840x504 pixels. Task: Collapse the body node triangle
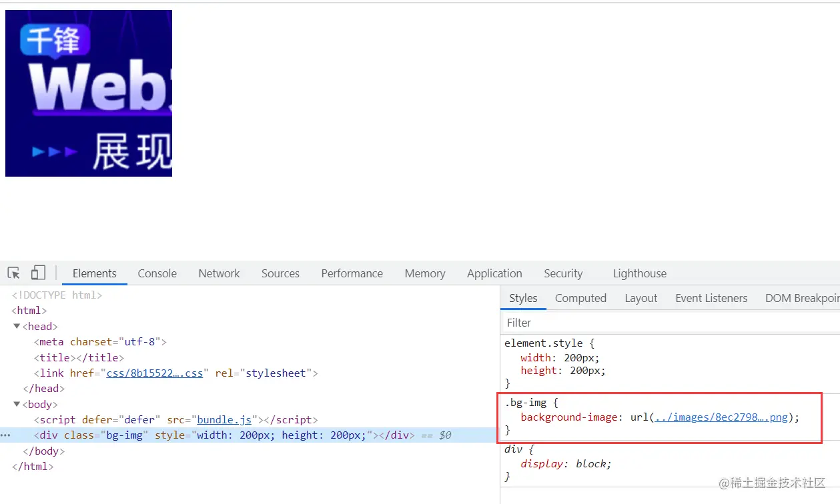17,405
